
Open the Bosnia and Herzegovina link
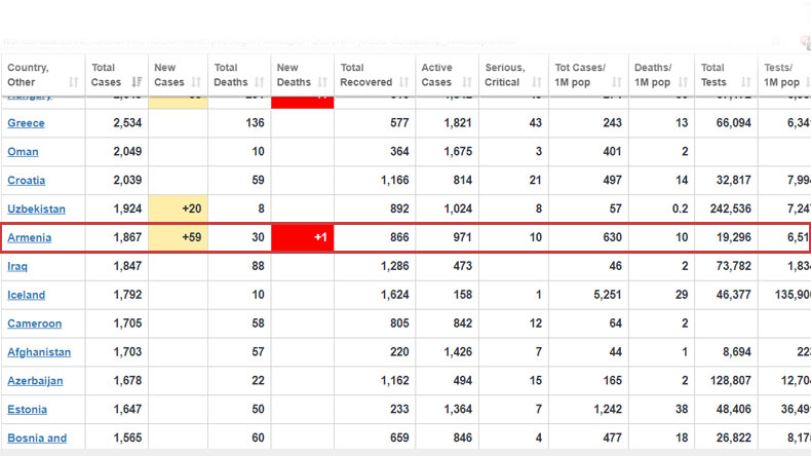pyautogui.click(x=37, y=438)
